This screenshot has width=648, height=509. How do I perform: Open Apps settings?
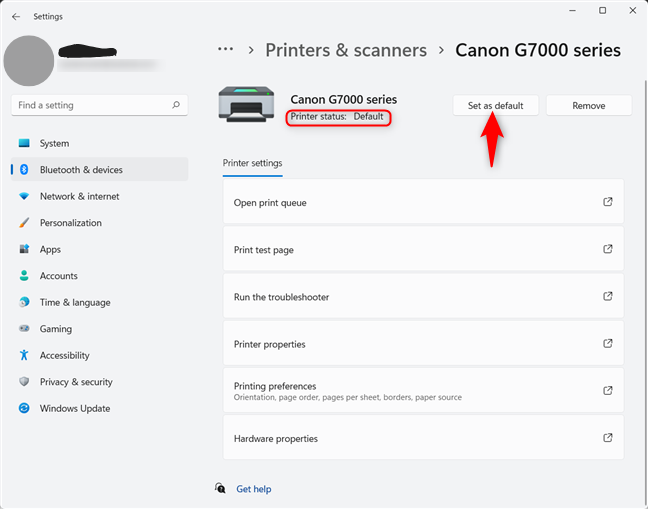[100, 249]
